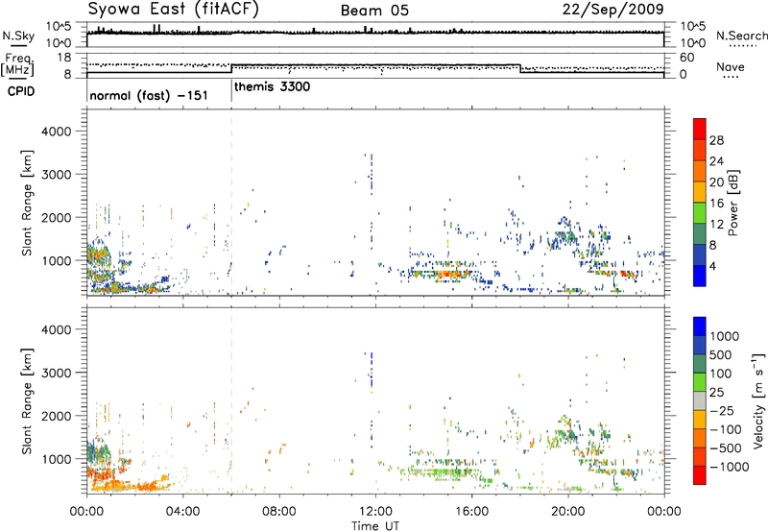Click the dashed CPID boundary line at 06:00
Screen dimensions: 768x532
[231, 203]
